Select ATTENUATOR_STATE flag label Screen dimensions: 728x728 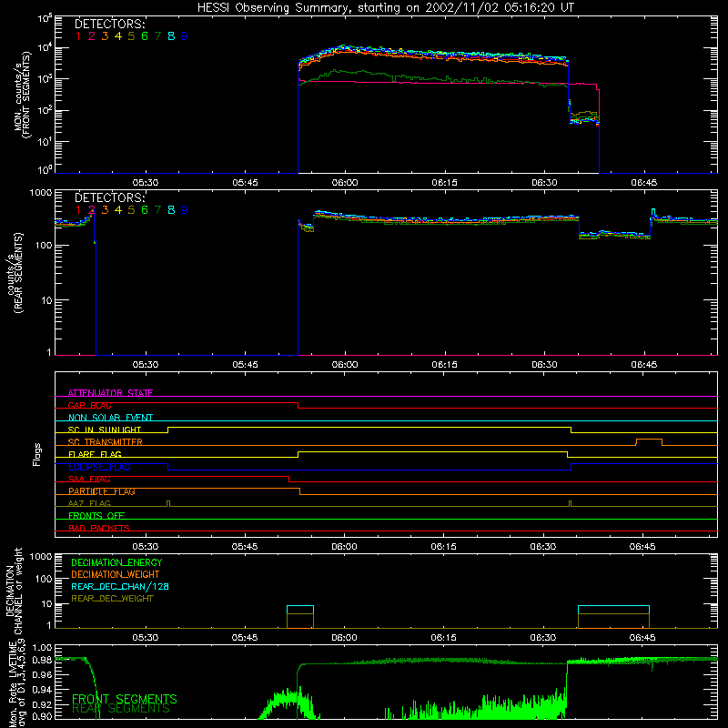(x=110, y=393)
